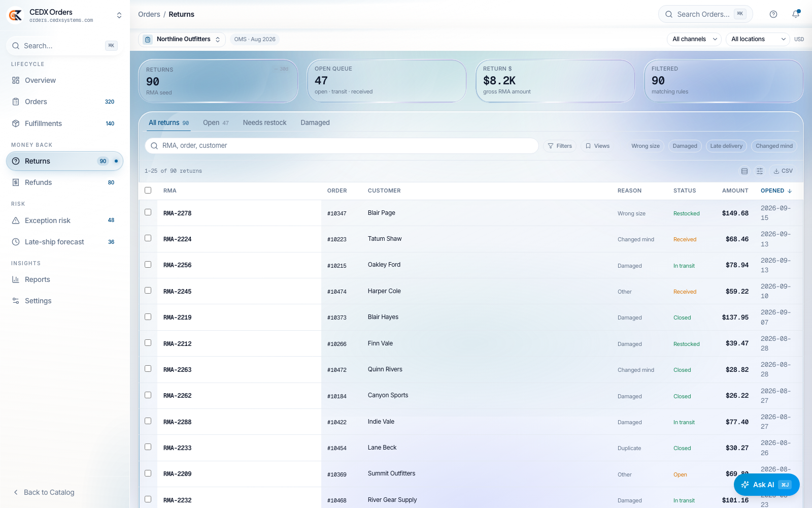Click the sidebar search magnifier icon

point(16,46)
